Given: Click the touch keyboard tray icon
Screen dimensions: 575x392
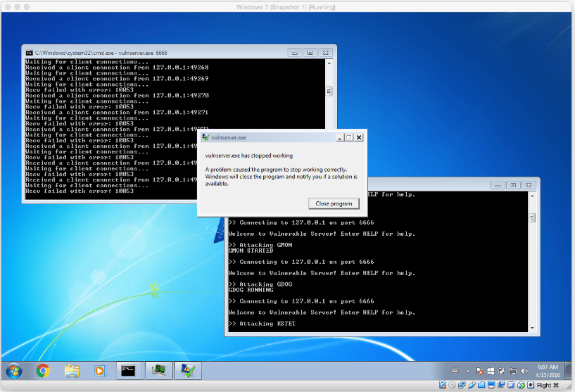Looking at the screenshot, I should pyautogui.click(x=455, y=370).
